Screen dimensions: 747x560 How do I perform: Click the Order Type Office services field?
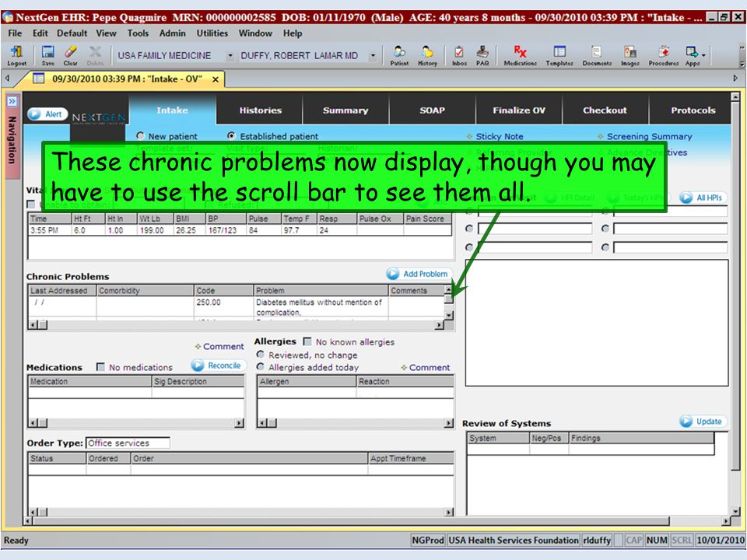pos(128,443)
